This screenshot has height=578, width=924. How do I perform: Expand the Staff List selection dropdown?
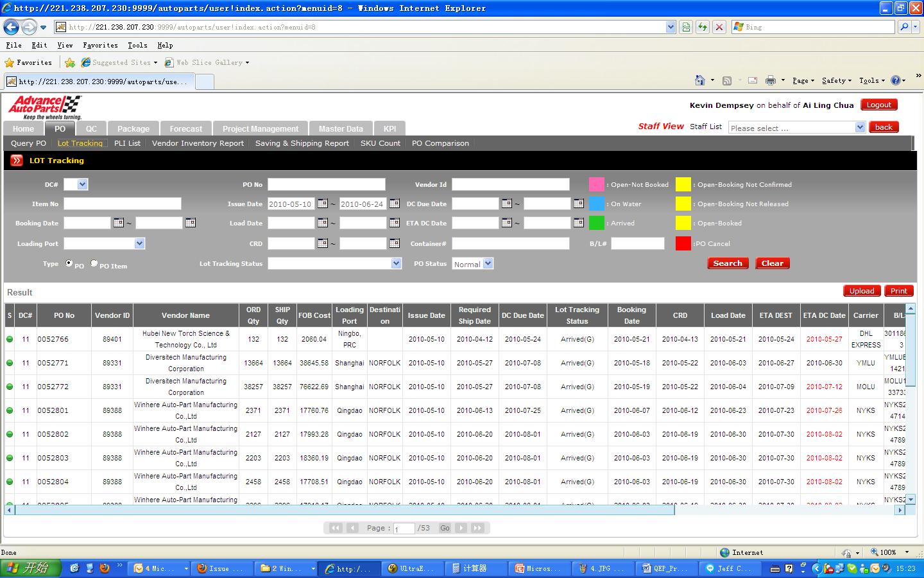860,128
